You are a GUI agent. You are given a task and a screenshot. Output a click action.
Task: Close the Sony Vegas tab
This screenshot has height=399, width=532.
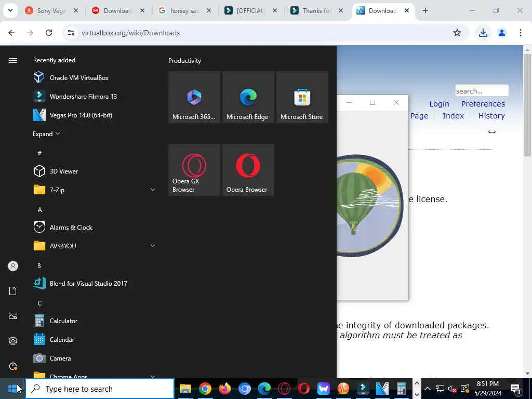[x=76, y=11]
